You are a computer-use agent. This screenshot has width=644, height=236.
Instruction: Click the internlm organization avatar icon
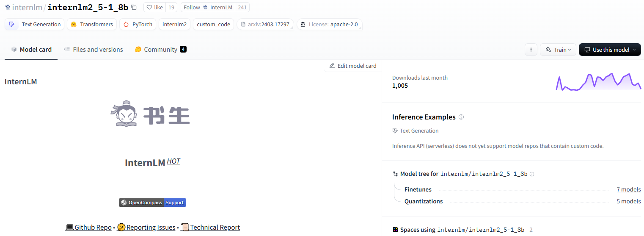pyautogui.click(x=8, y=7)
